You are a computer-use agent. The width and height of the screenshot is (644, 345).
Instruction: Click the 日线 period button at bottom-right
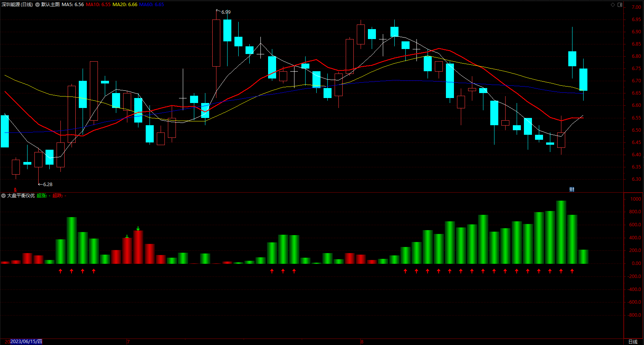pyautogui.click(x=633, y=342)
